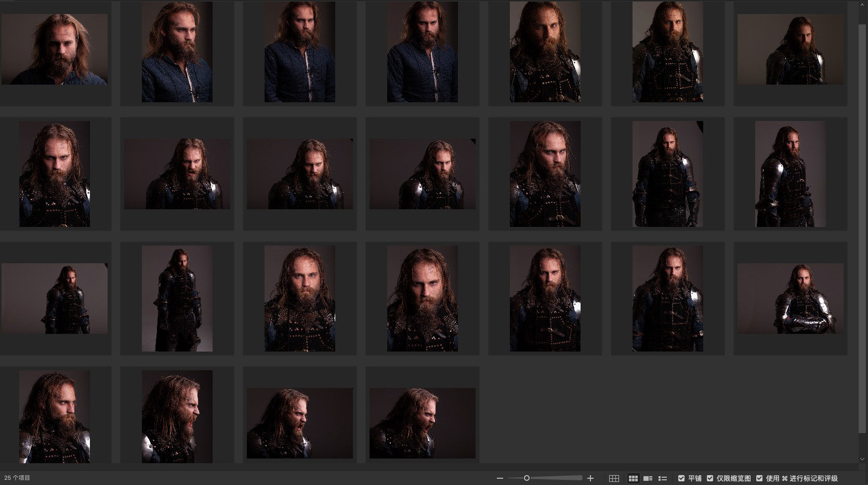
Task: Switch to details view icon
Action: click(648, 478)
